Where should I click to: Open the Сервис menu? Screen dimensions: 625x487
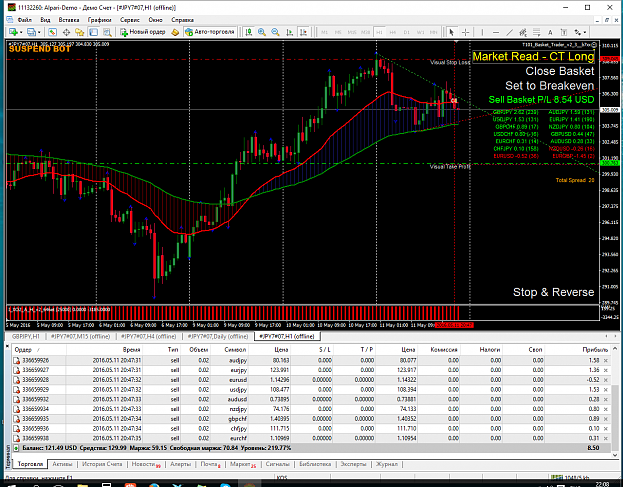pos(130,20)
